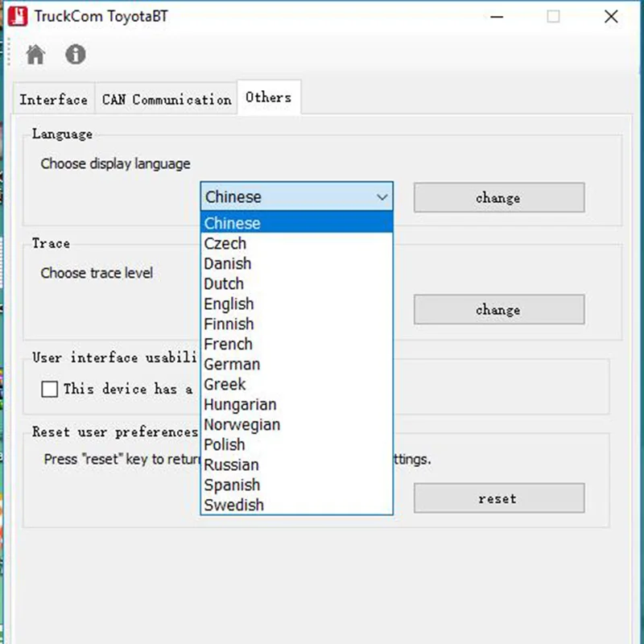Click the TruckCom app icon in title bar

18,17
